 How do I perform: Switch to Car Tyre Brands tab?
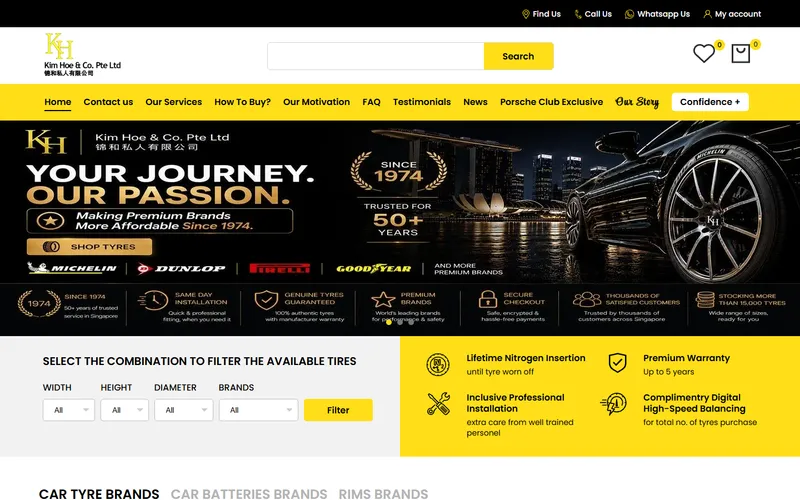99,493
